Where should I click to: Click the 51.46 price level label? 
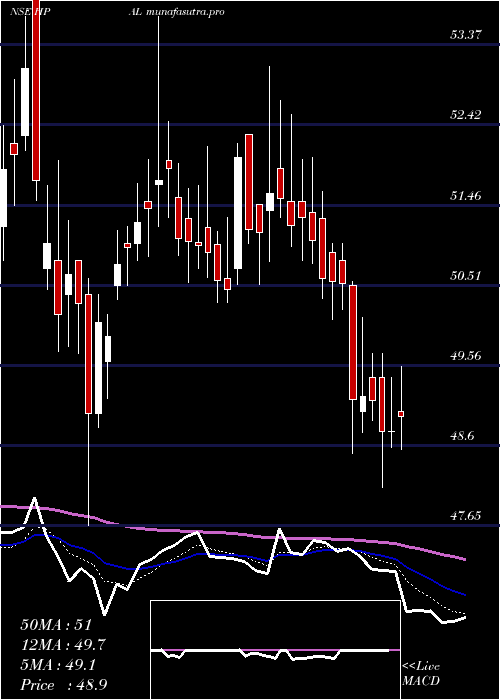466,195
